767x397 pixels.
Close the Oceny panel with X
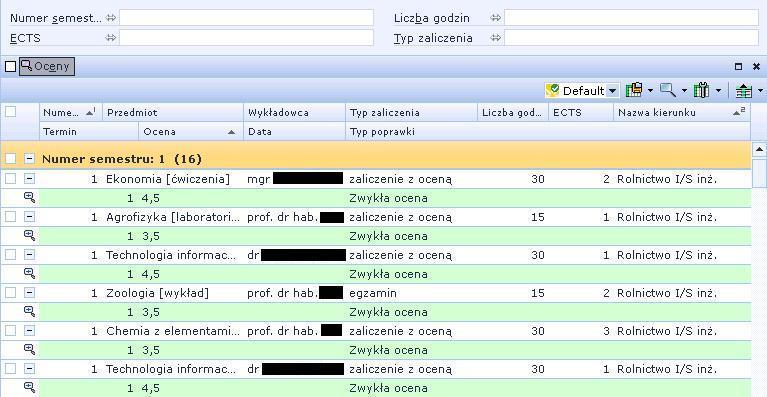tap(756, 66)
